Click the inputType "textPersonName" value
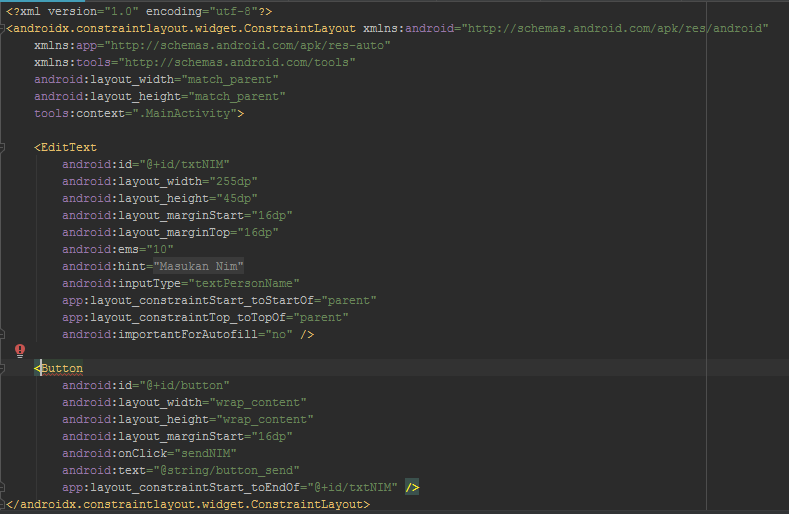The width and height of the screenshot is (789, 514). 244,283
